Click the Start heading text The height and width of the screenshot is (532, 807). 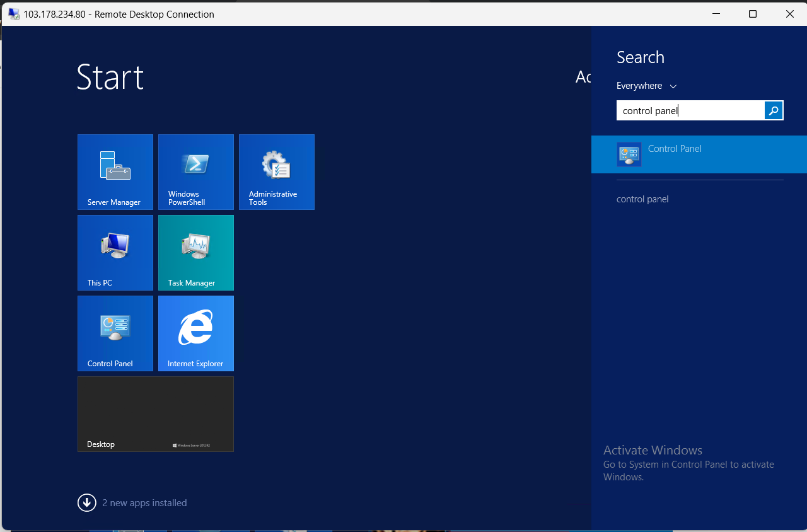click(x=110, y=77)
